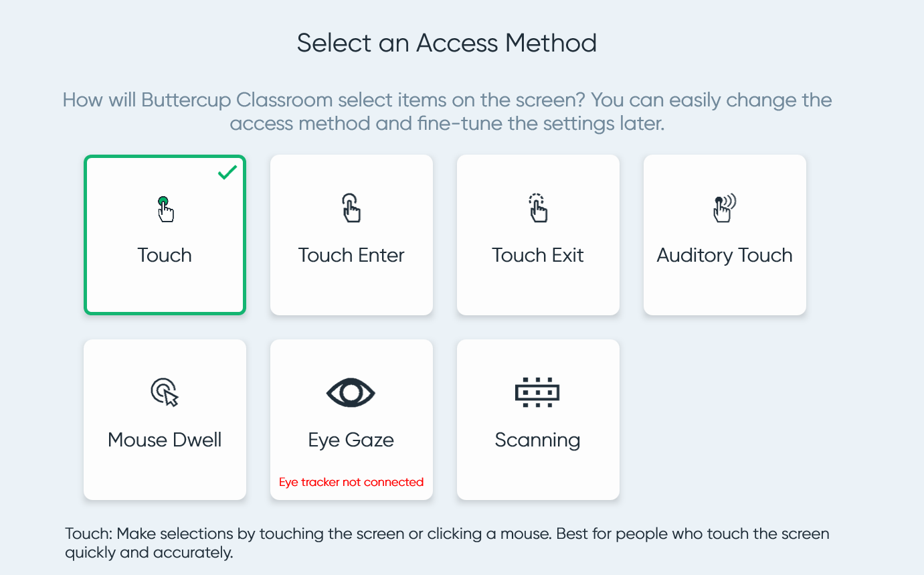Click the currently selected Touch card
This screenshot has height=575, width=924.
coord(165,235)
